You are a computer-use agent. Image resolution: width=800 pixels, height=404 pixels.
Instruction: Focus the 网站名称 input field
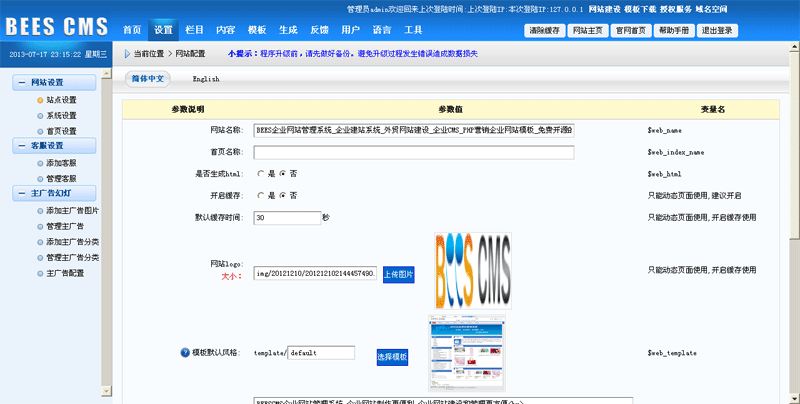414,130
